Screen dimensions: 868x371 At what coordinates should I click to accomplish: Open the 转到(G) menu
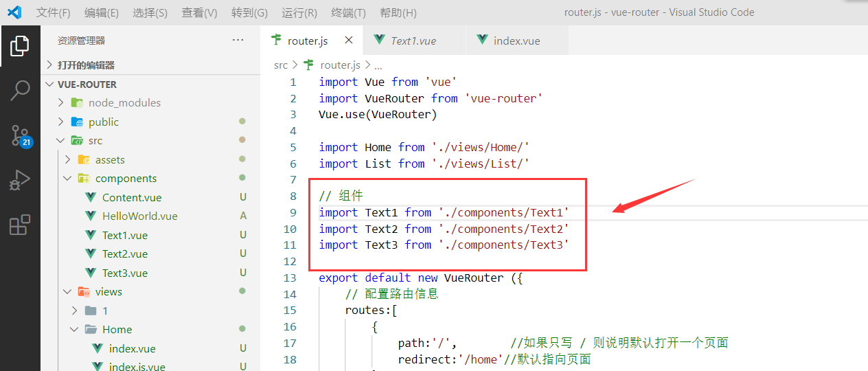tap(250, 12)
